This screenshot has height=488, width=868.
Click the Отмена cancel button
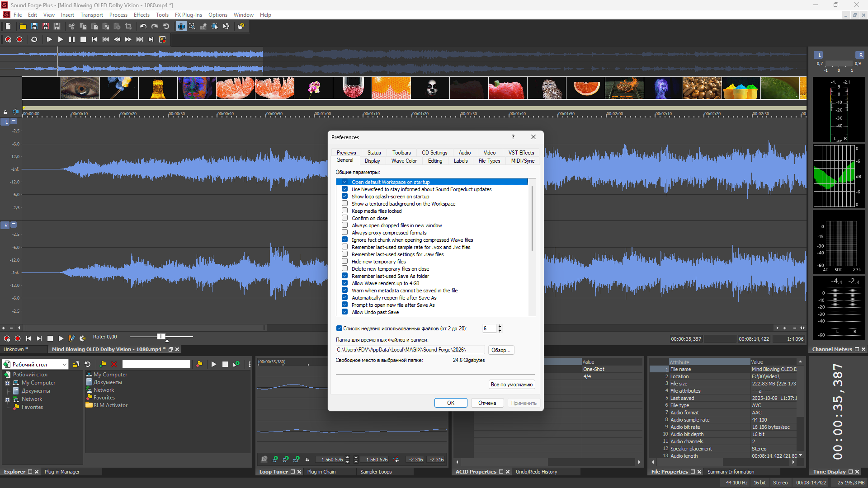pyautogui.click(x=487, y=403)
